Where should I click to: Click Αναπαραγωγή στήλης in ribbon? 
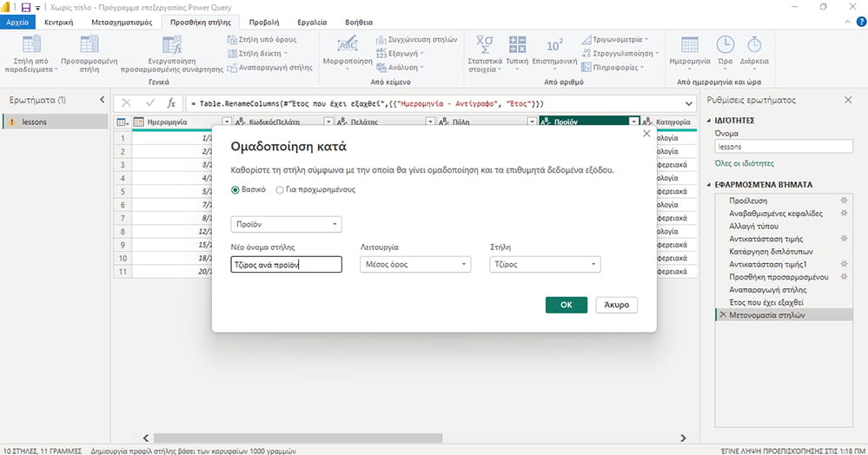click(270, 67)
